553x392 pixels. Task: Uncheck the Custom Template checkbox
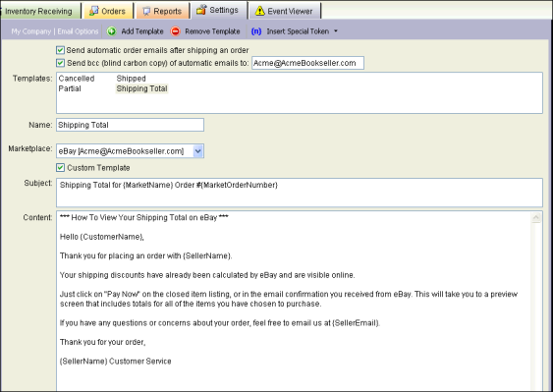click(x=60, y=168)
